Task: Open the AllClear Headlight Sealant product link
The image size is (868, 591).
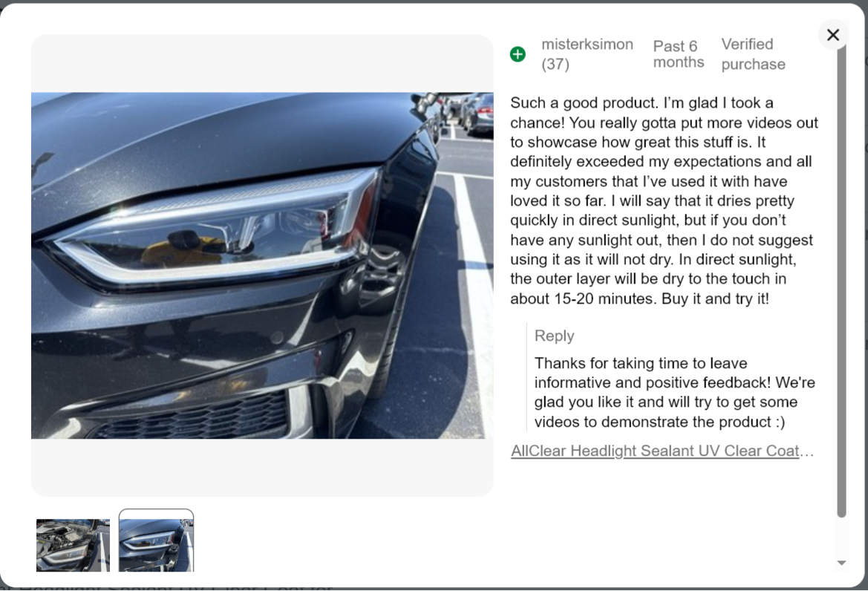Action: coord(662,451)
